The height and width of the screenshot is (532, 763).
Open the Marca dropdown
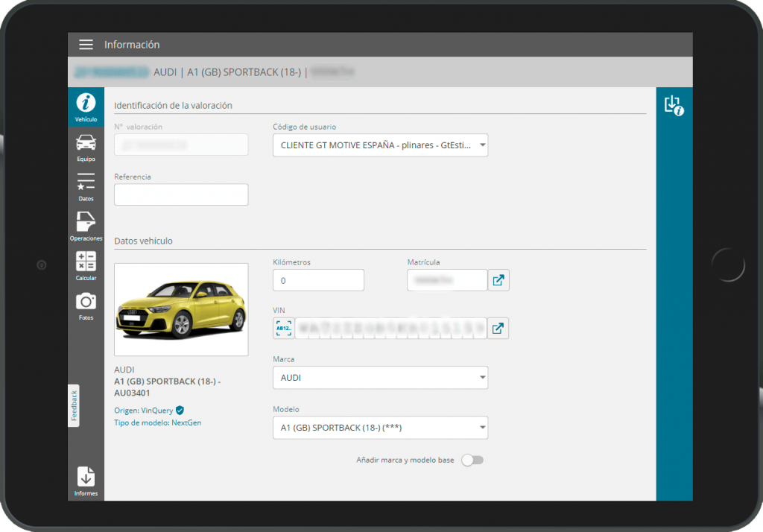click(381, 378)
